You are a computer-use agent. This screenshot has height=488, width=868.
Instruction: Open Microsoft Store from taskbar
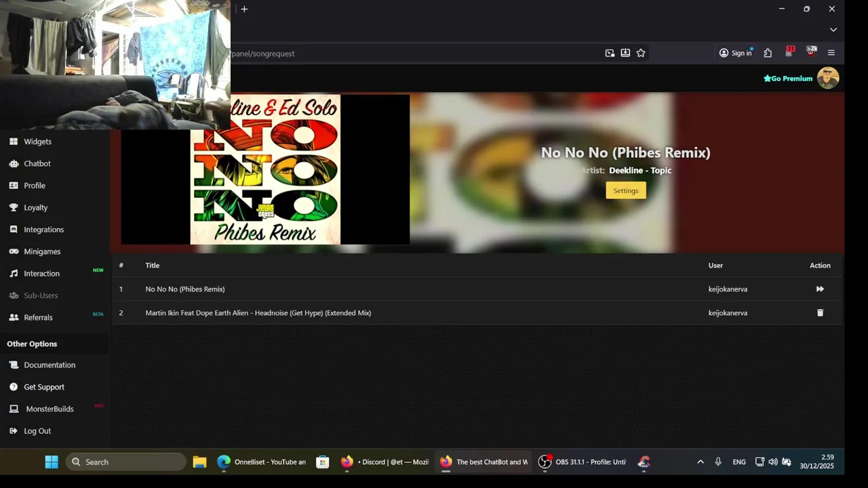pyautogui.click(x=323, y=462)
